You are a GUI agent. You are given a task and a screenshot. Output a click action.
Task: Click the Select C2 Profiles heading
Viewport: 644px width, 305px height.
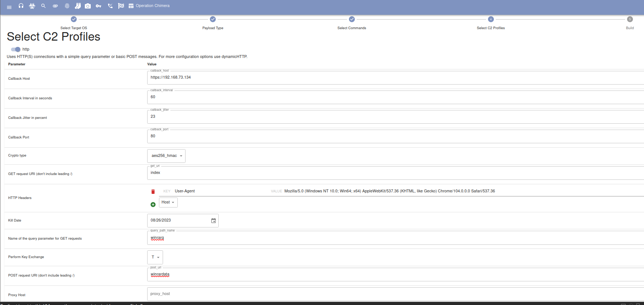53,37
